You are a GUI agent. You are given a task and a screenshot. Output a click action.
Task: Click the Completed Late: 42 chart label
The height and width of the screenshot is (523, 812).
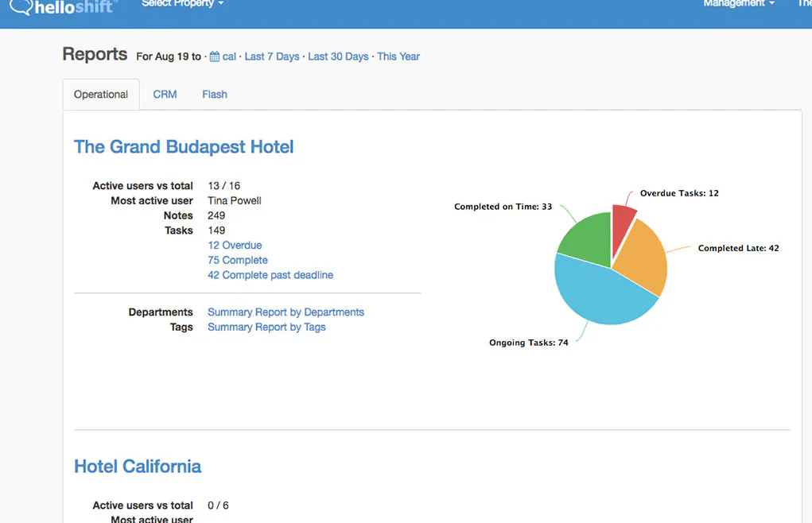(739, 248)
